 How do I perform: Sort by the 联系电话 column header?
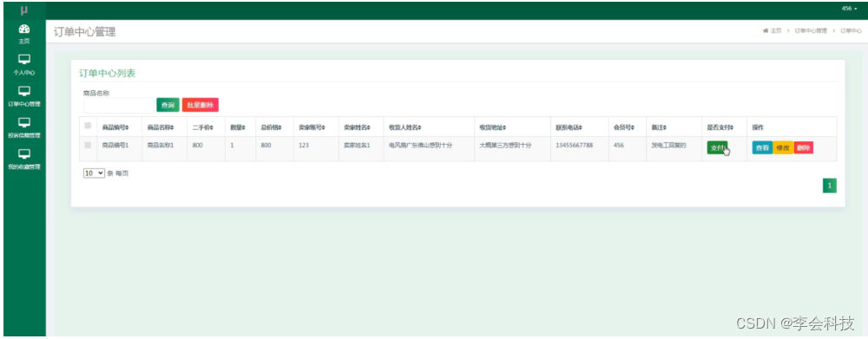(x=569, y=127)
